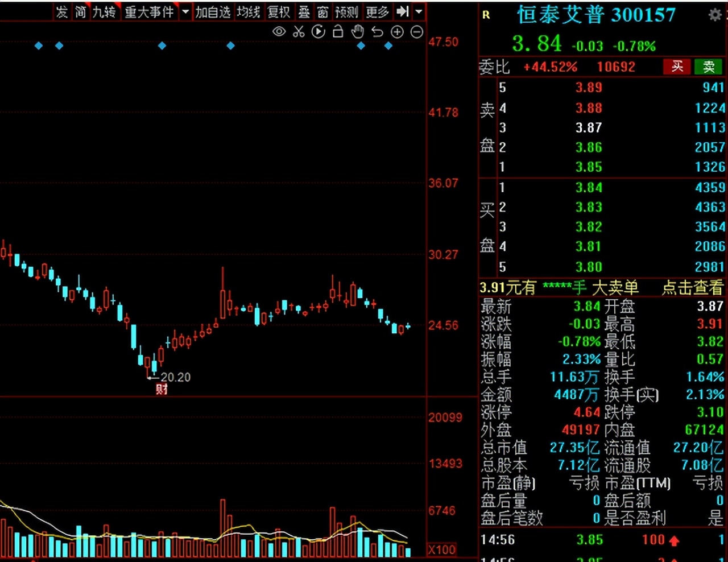Select the leftmost blue diamond event marker

tap(39, 46)
